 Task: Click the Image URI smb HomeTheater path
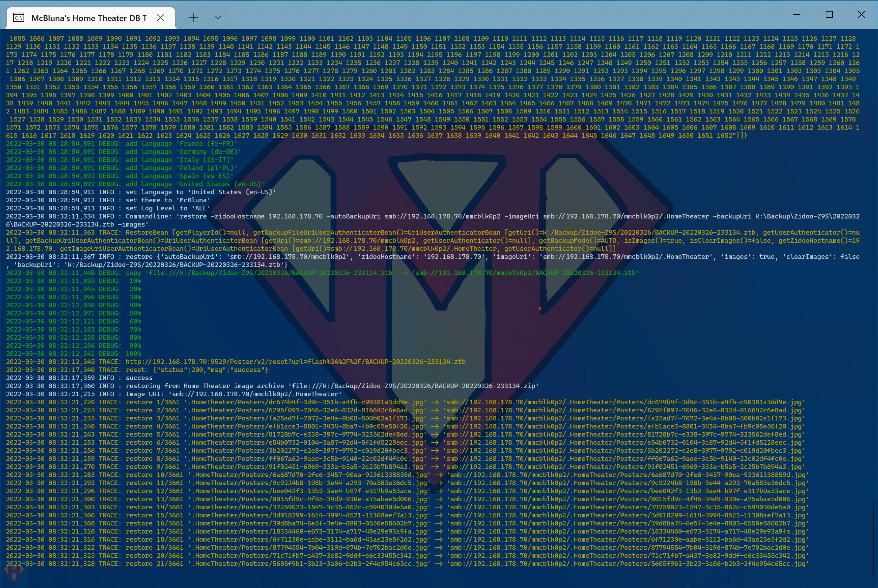click(x=255, y=394)
